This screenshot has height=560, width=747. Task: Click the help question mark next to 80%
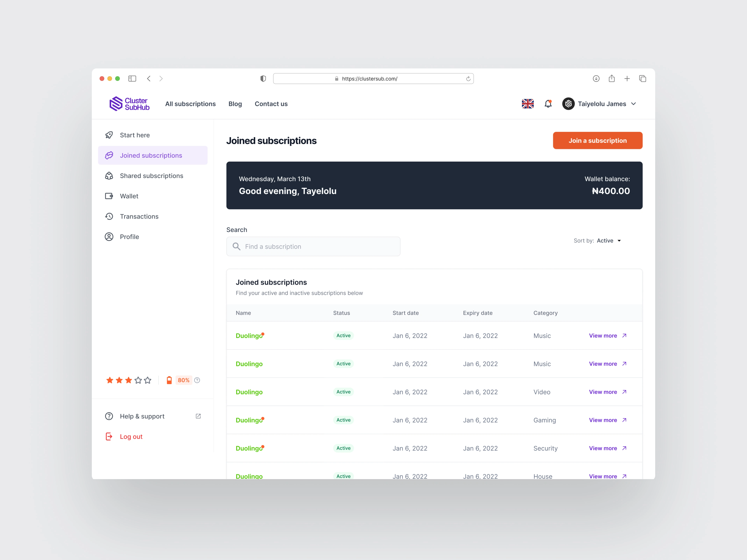[197, 380]
